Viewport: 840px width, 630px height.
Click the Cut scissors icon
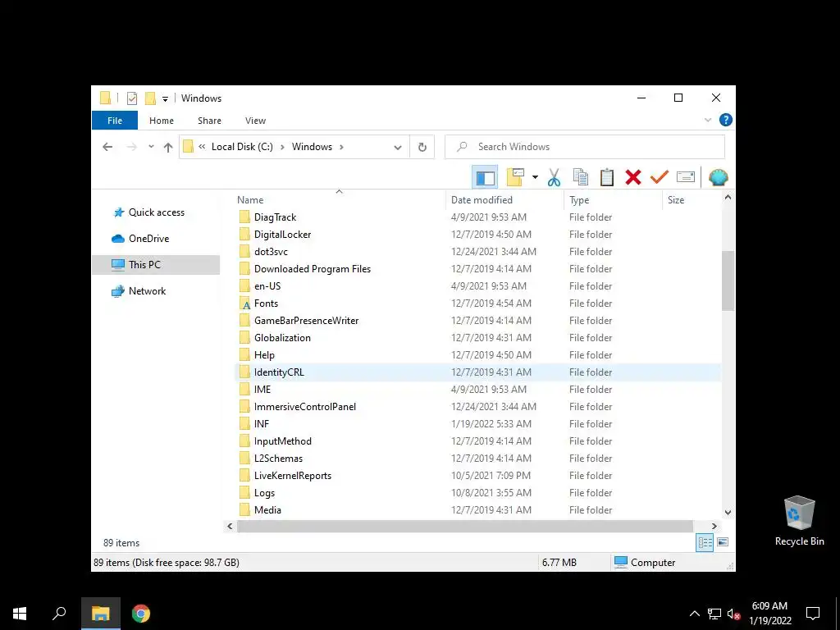click(x=554, y=177)
